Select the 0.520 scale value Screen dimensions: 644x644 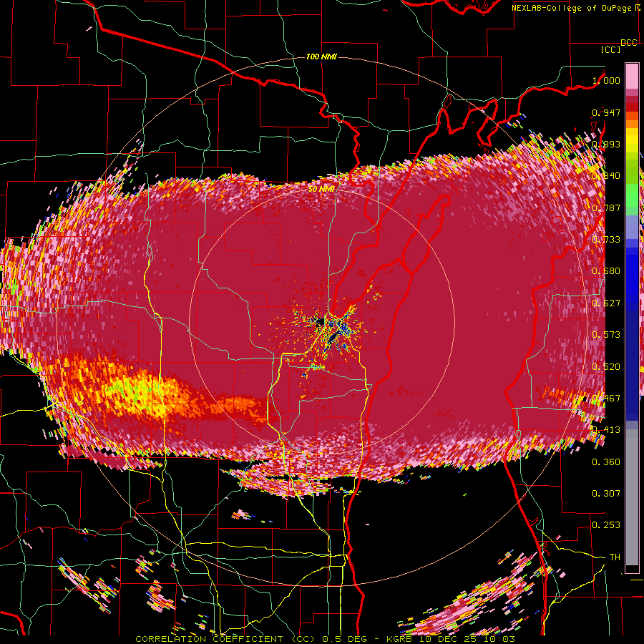tap(606, 367)
